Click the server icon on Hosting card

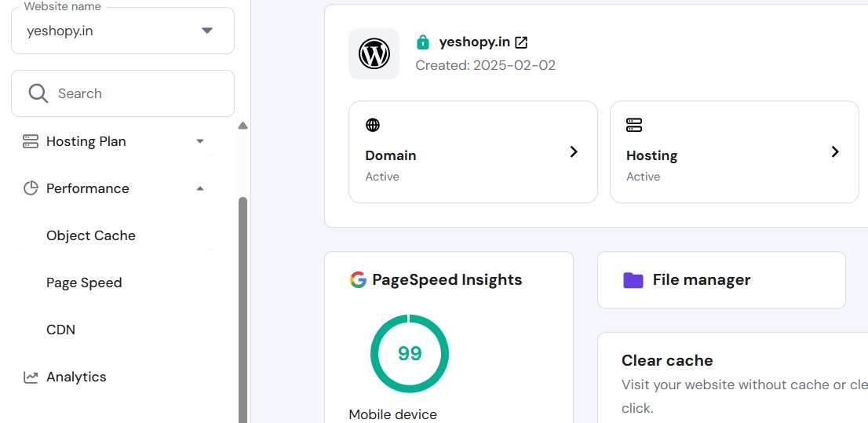point(634,125)
